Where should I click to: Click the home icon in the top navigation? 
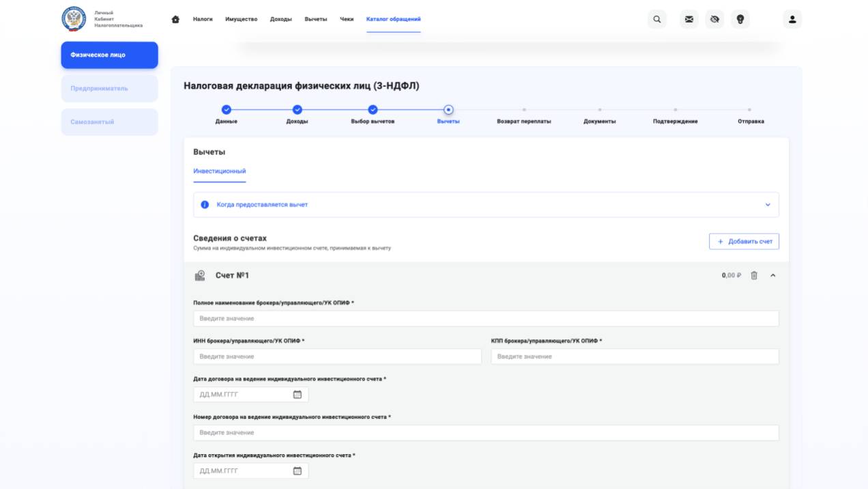pos(175,19)
